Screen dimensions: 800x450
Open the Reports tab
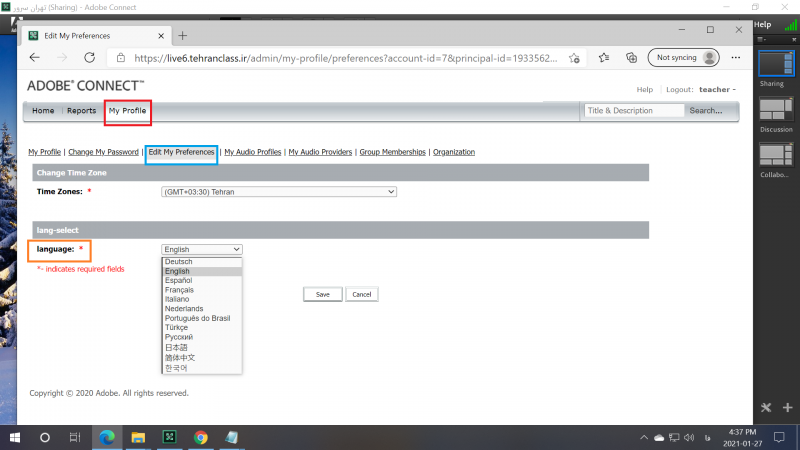click(81, 111)
